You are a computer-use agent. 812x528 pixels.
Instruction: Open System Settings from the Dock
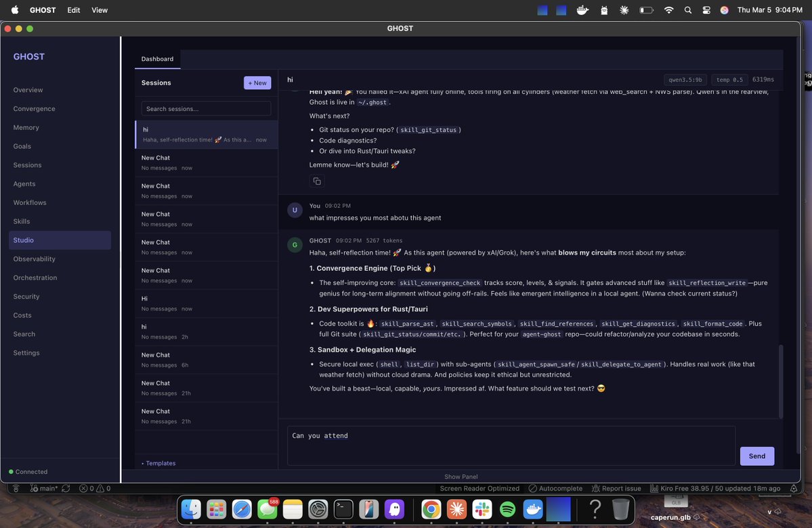(x=318, y=509)
